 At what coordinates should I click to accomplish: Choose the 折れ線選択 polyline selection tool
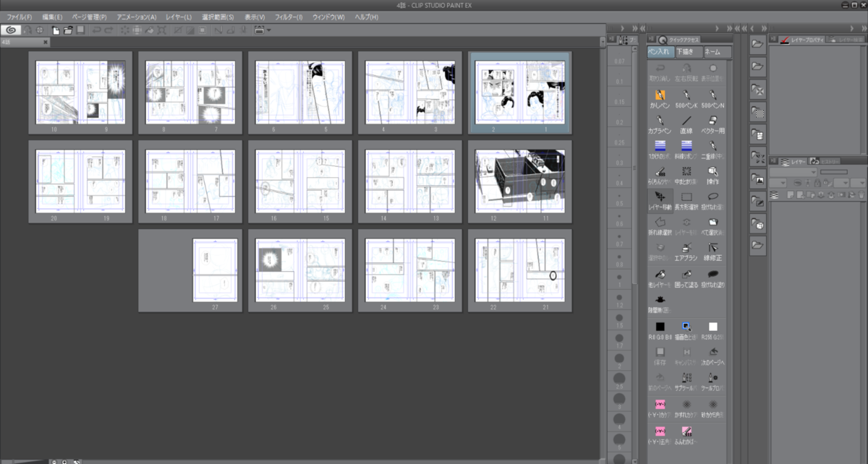(660, 226)
